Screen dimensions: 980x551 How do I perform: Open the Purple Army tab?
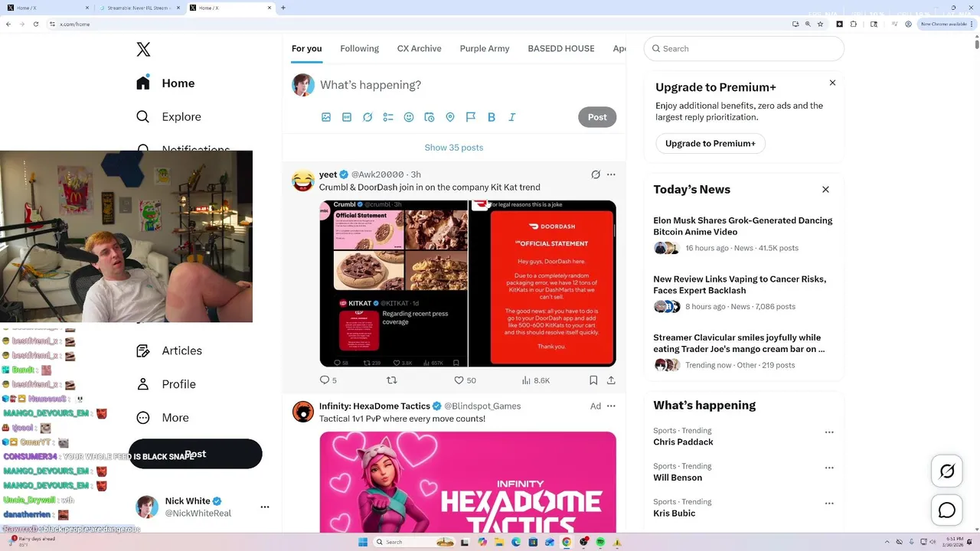(x=485, y=48)
